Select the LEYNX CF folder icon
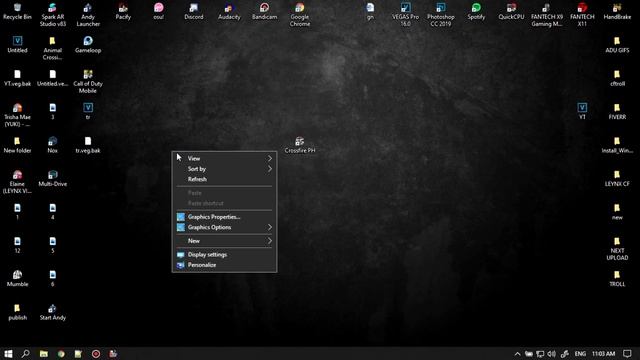640x360 pixels. coord(617,178)
